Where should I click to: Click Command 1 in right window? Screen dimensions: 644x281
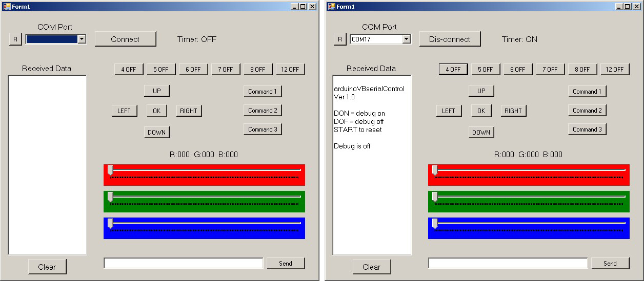click(587, 91)
